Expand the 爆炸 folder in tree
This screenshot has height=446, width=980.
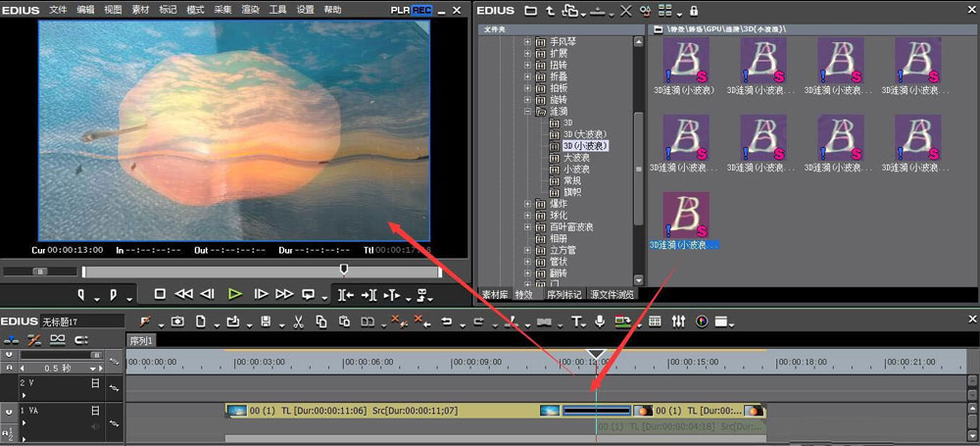(x=527, y=203)
